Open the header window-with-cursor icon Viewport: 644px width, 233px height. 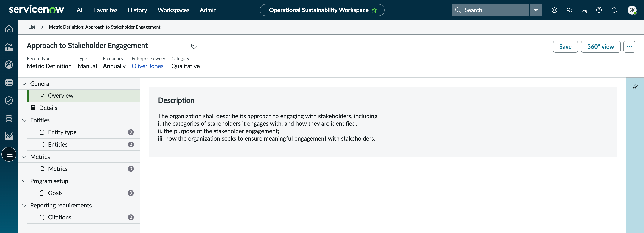point(584,10)
